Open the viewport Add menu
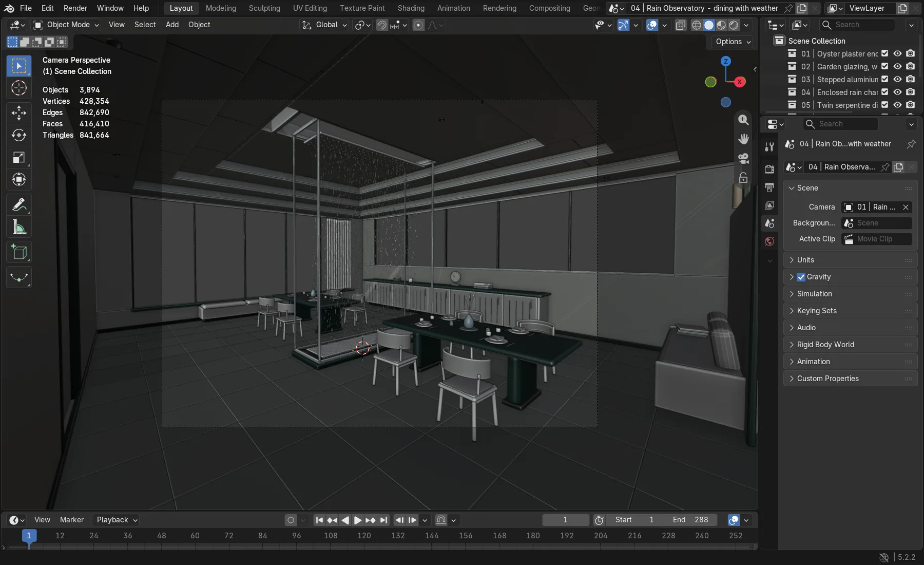924x565 pixels. pyautogui.click(x=172, y=25)
